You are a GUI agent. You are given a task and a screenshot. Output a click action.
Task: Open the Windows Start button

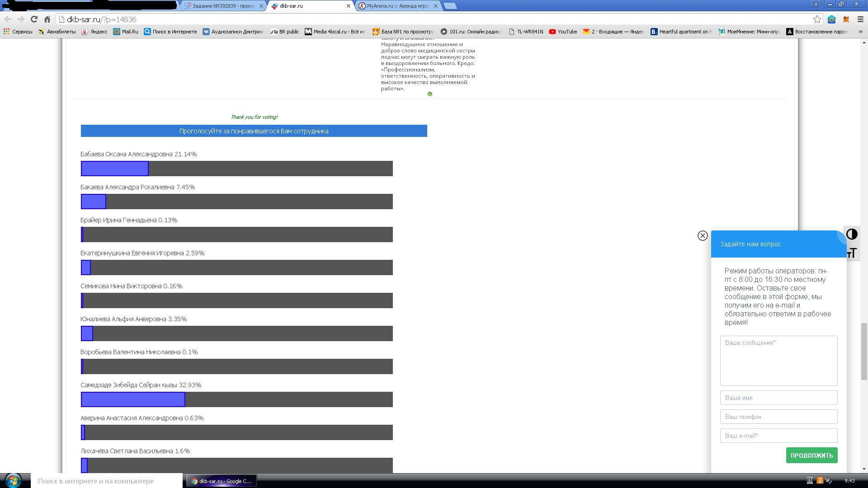click(x=13, y=480)
